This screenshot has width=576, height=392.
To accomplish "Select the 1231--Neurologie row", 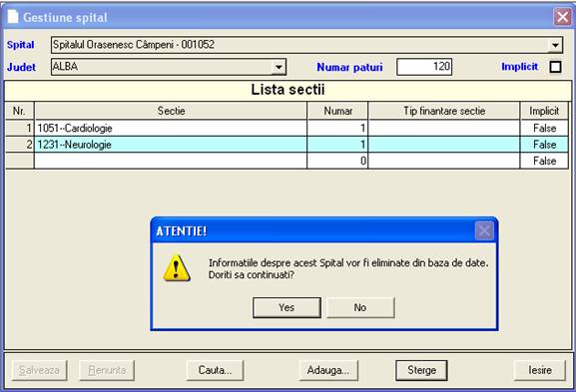I will 287,145.
